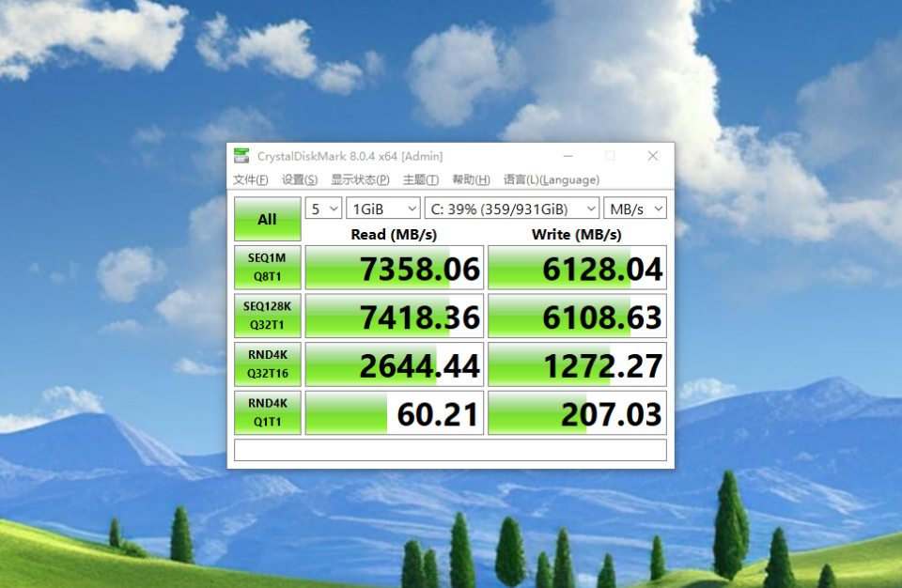This screenshot has width=902, height=588.
Task: Open the 语言(L)(Language) menu
Action: [x=552, y=179]
